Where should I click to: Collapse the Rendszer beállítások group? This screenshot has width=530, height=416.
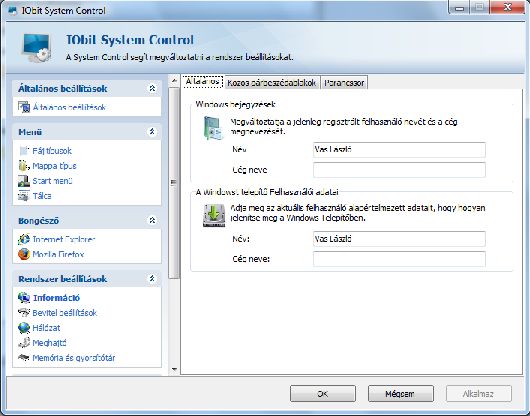[152, 278]
